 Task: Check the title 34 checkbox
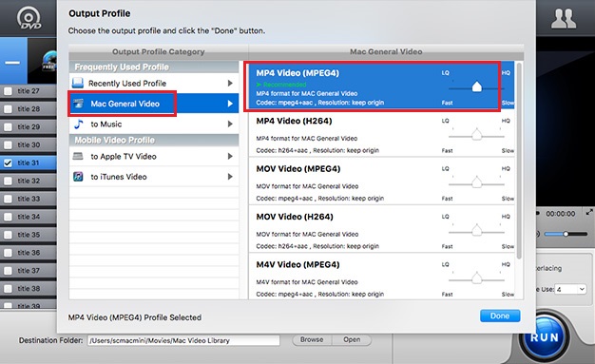tap(8, 217)
